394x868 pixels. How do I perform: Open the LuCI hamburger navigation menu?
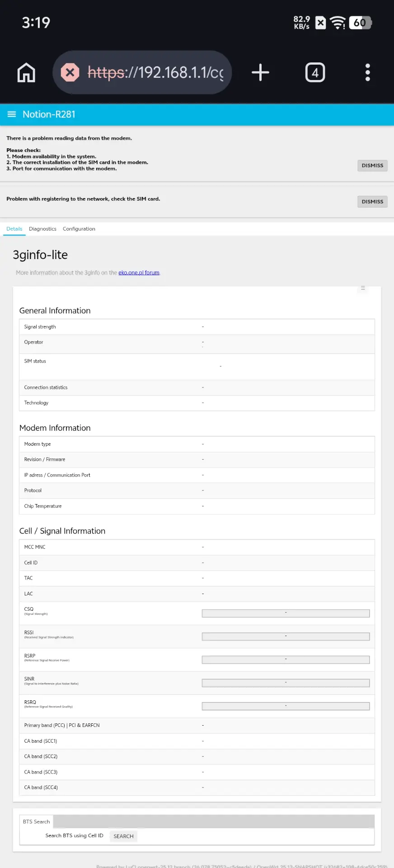(x=12, y=114)
